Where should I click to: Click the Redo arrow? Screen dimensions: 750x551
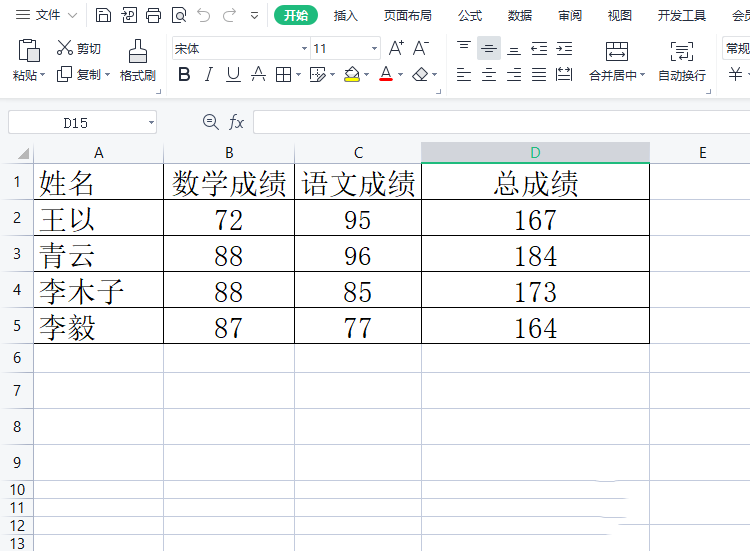(230, 15)
